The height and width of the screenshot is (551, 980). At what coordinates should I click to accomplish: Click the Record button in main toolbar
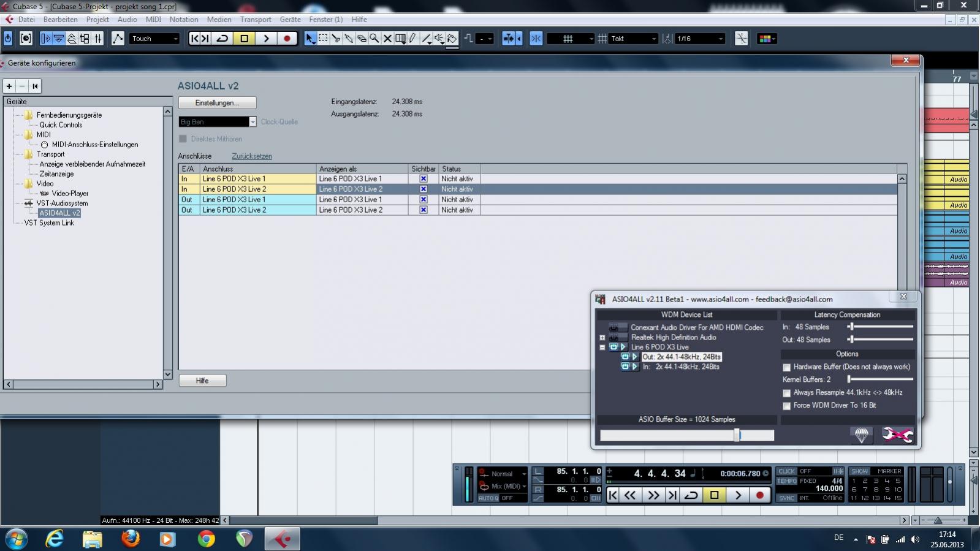pos(286,39)
